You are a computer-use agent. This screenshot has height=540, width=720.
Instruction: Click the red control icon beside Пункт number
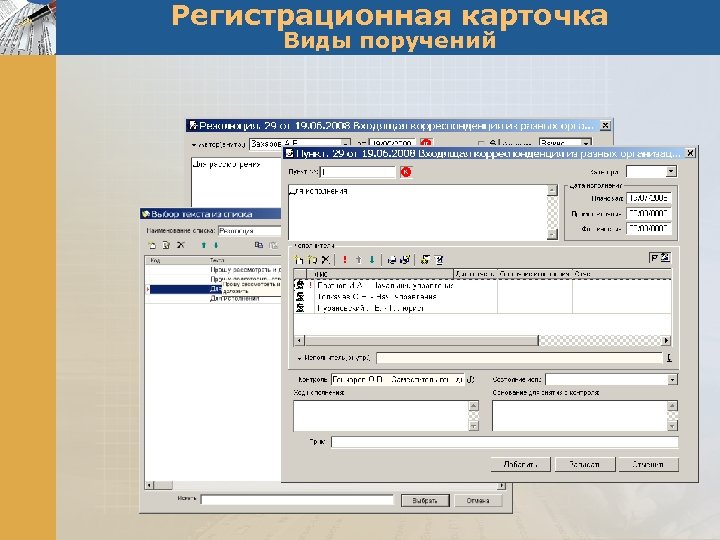pyautogui.click(x=406, y=172)
